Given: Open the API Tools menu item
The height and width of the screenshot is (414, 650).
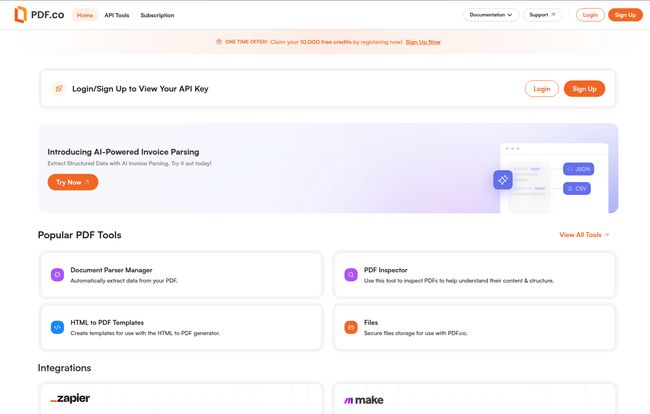Looking at the screenshot, I should tap(117, 15).
